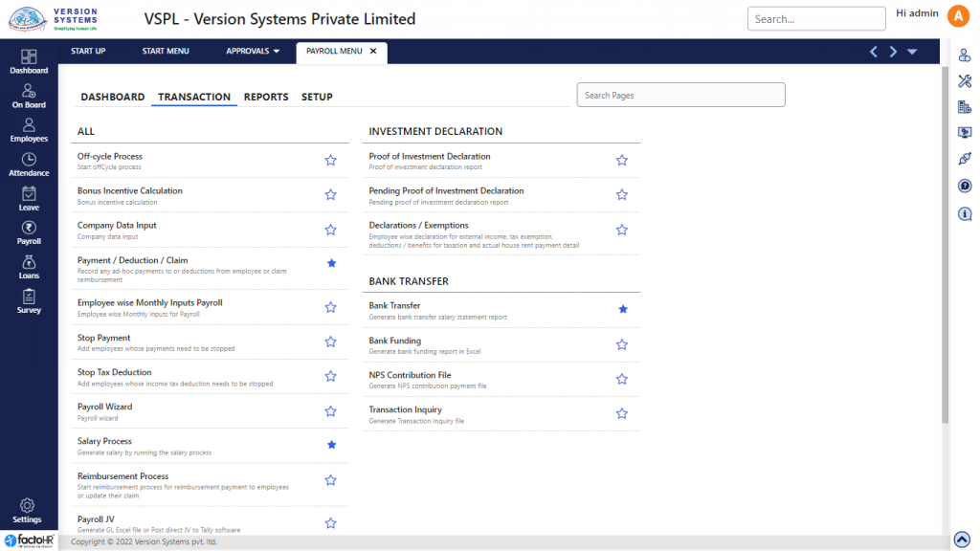
Task: Go to the Attendance module
Action: point(29,164)
